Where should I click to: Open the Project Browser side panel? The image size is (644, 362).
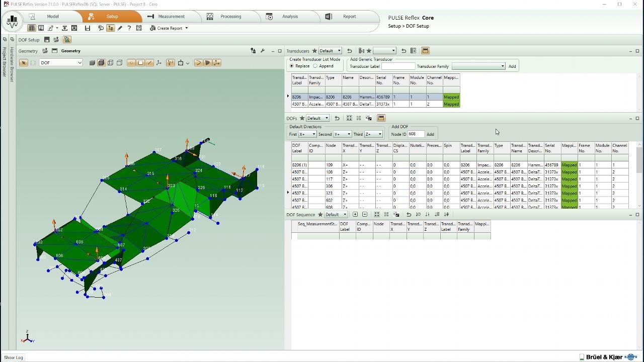click(x=5, y=62)
